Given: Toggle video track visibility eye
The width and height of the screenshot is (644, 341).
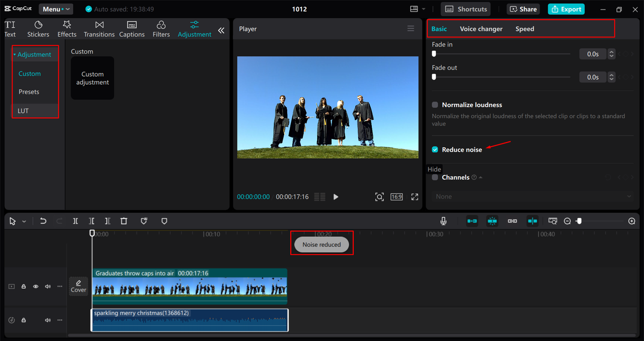Looking at the screenshot, I should [36, 287].
